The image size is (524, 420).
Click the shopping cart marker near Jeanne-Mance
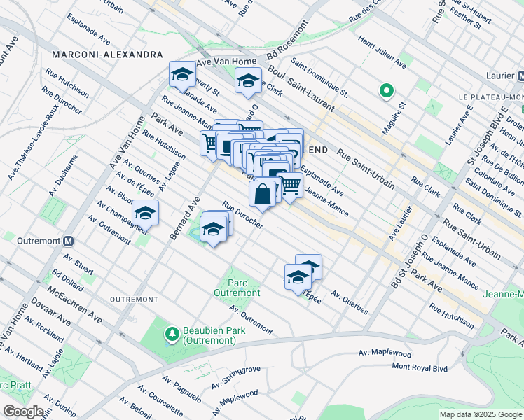pyautogui.click(x=291, y=185)
